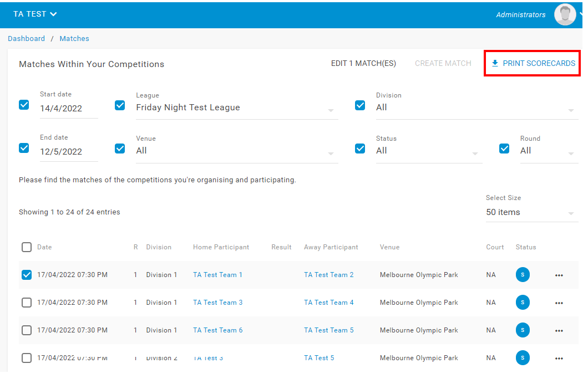The image size is (588, 389).
Task: Go to Dashboard breadcrumb
Action: pyautogui.click(x=26, y=39)
